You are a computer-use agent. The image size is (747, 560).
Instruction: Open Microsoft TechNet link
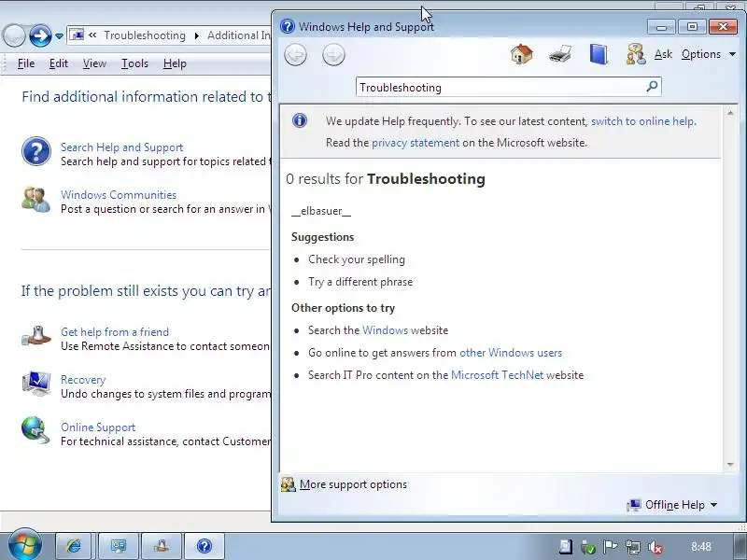(497, 375)
